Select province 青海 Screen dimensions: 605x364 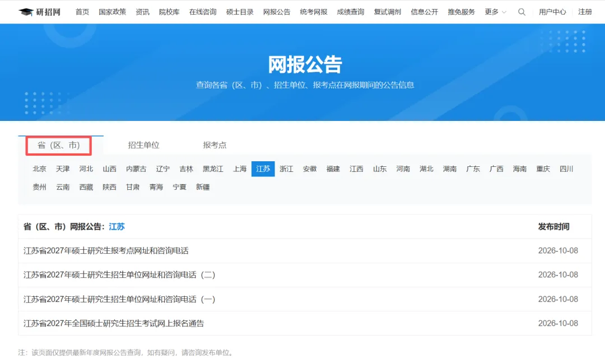(156, 187)
